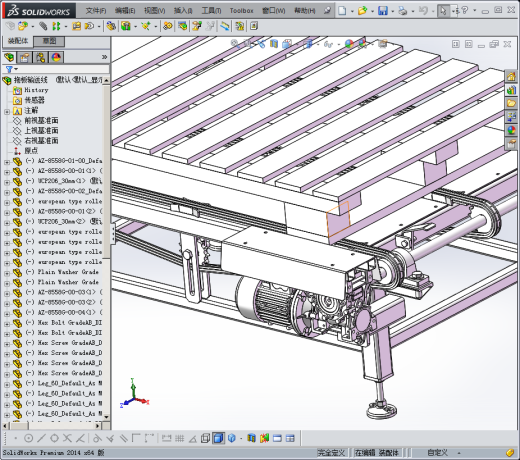The image size is (520, 460).
Task: Toggle the Point Snap quick snap
Action: (15, 438)
